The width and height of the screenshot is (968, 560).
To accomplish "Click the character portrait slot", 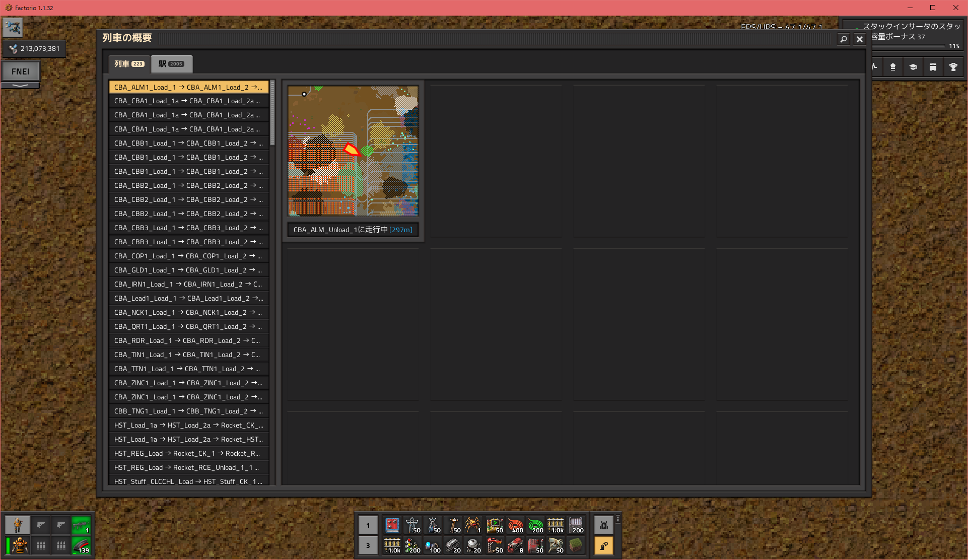I will coord(18,525).
